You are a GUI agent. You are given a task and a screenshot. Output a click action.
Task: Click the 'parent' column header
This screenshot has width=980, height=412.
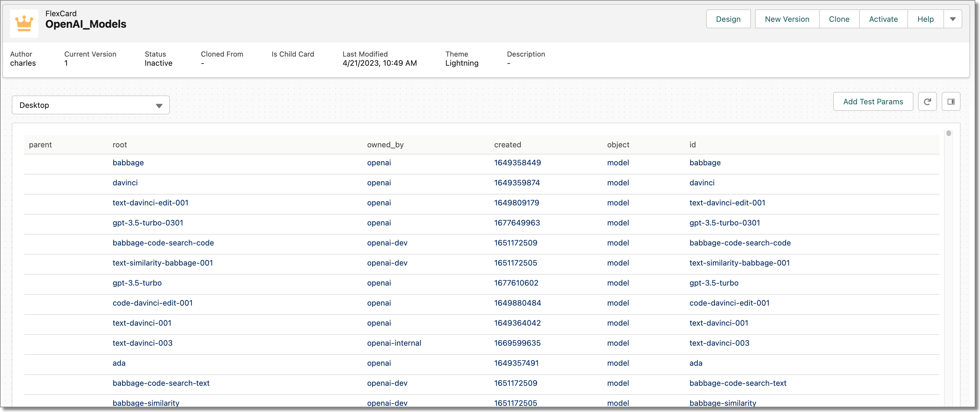40,145
